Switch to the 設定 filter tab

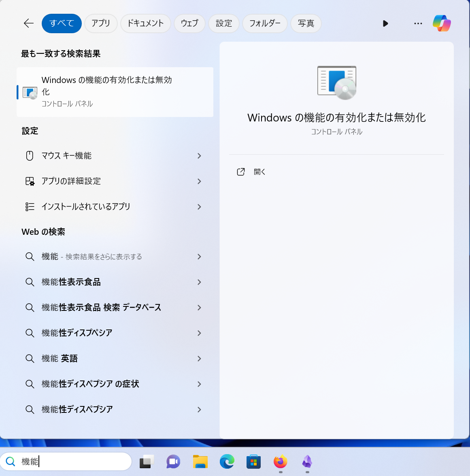pyautogui.click(x=224, y=23)
